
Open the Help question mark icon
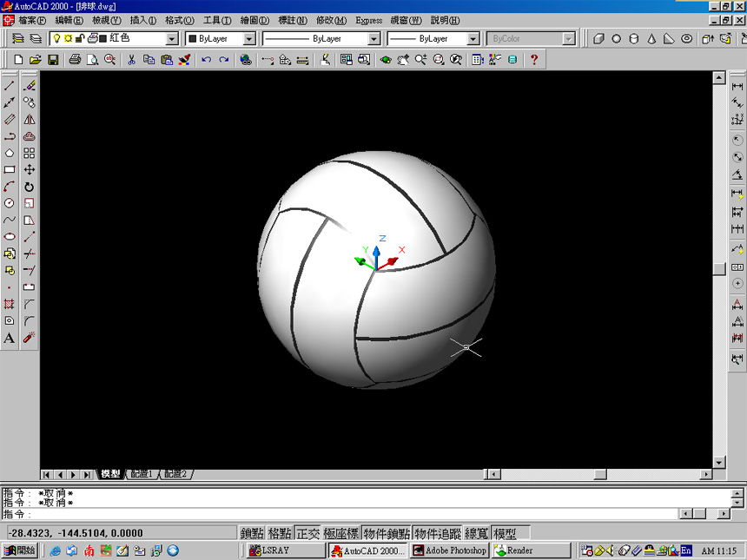click(534, 60)
